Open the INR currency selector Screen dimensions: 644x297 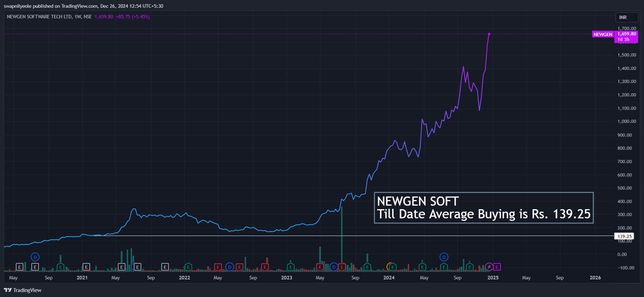tap(627, 17)
